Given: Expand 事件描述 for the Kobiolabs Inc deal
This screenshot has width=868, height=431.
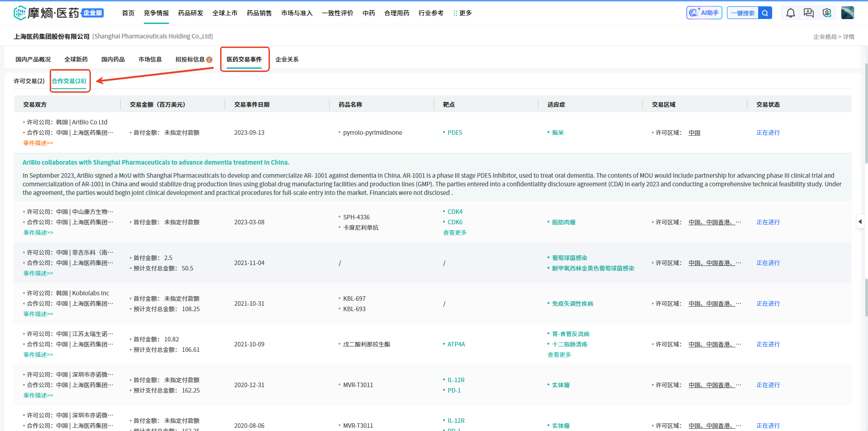Looking at the screenshot, I should point(38,314).
